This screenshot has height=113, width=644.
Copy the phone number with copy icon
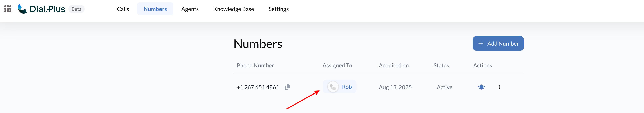(x=287, y=87)
